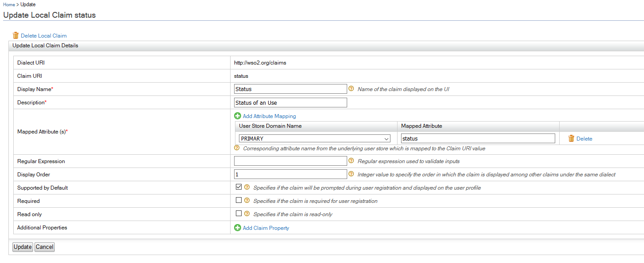Click into the Display Name text field
Viewport: 644px width, 263px height.
[291, 89]
